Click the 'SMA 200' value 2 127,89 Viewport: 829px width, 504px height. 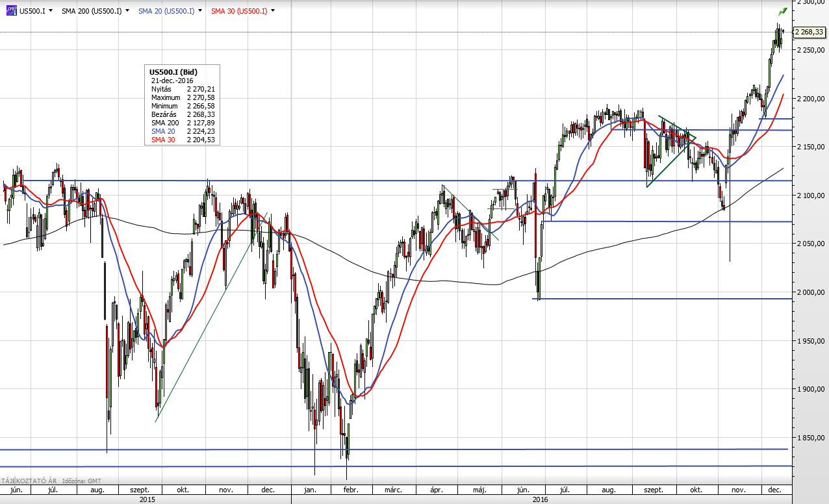tap(200, 123)
